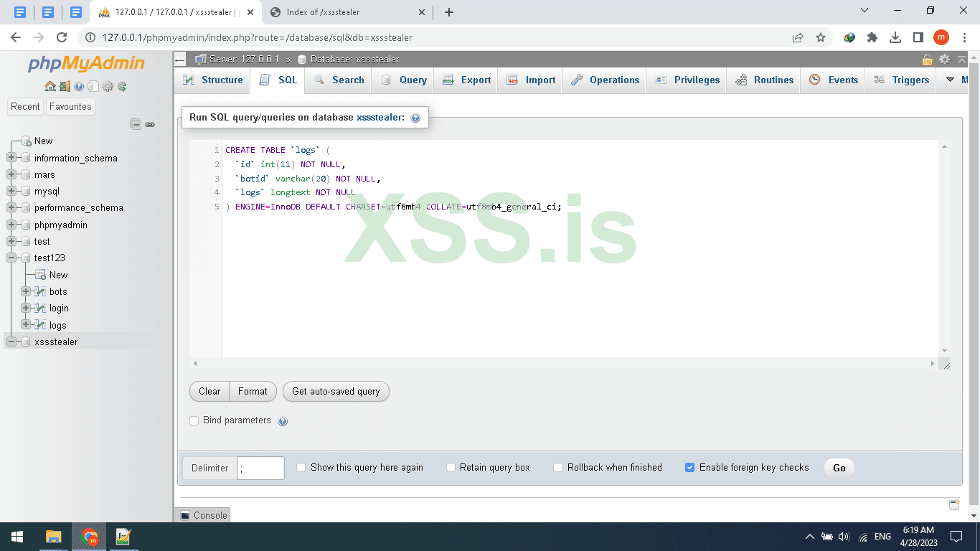
Task: Reload the page in Chrome
Action: click(62, 37)
